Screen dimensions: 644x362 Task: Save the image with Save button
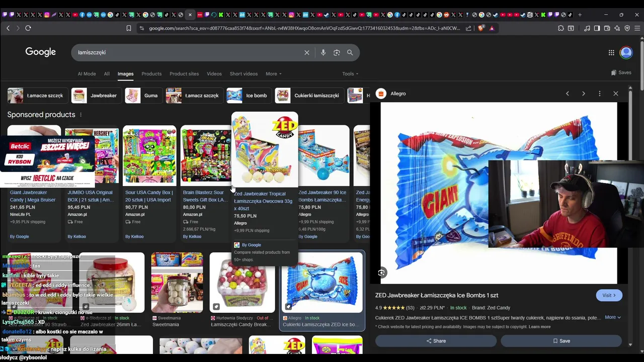click(561, 341)
